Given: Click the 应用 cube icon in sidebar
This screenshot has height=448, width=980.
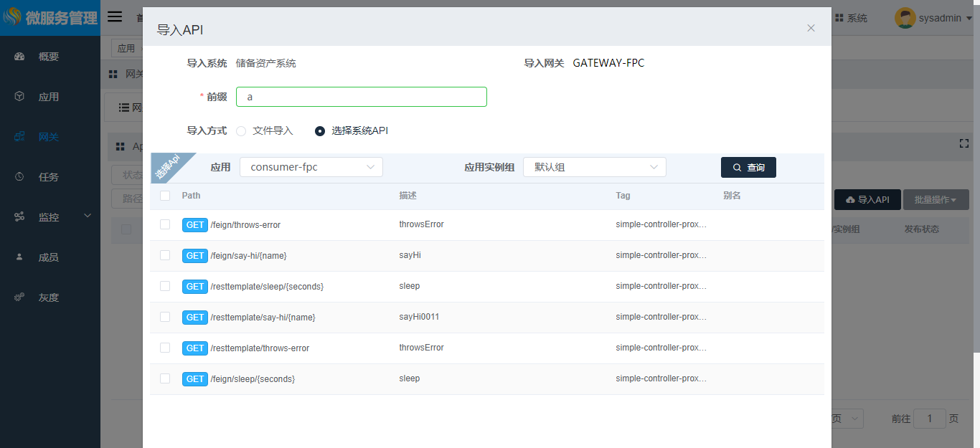Looking at the screenshot, I should point(19,97).
